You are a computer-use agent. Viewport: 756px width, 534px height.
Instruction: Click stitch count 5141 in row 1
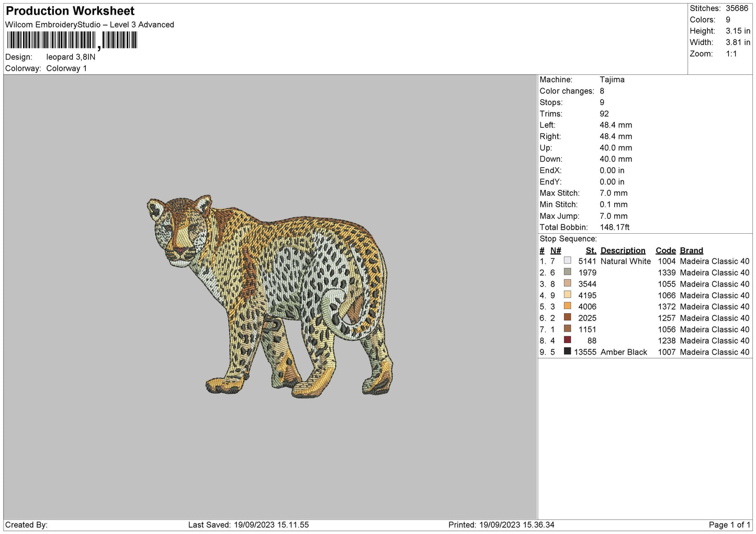tap(587, 262)
